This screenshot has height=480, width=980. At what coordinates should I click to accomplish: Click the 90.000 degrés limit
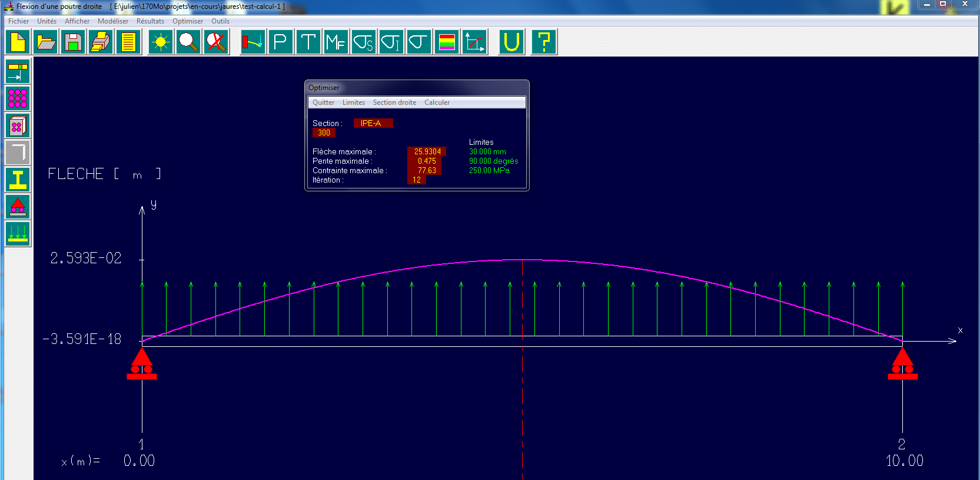pyautogui.click(x=493, y=161)
